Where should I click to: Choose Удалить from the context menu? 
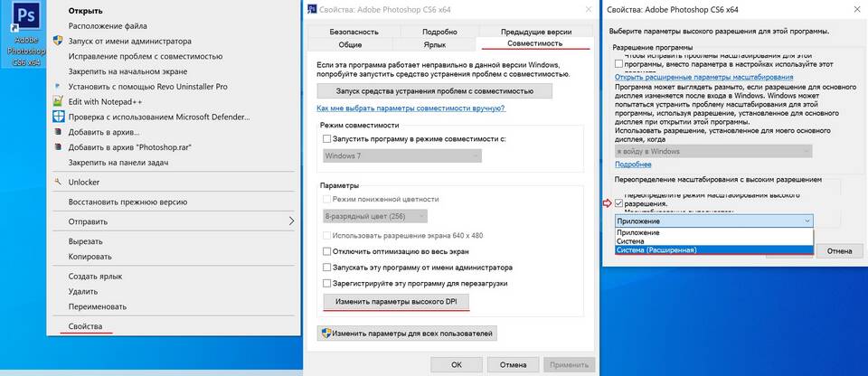click(x=83, y=291)
